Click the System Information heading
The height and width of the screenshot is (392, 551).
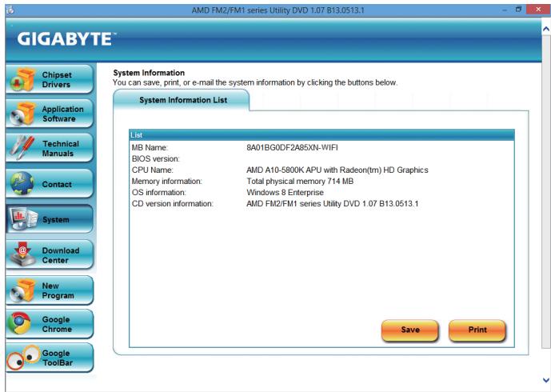[x=149, y=73]
